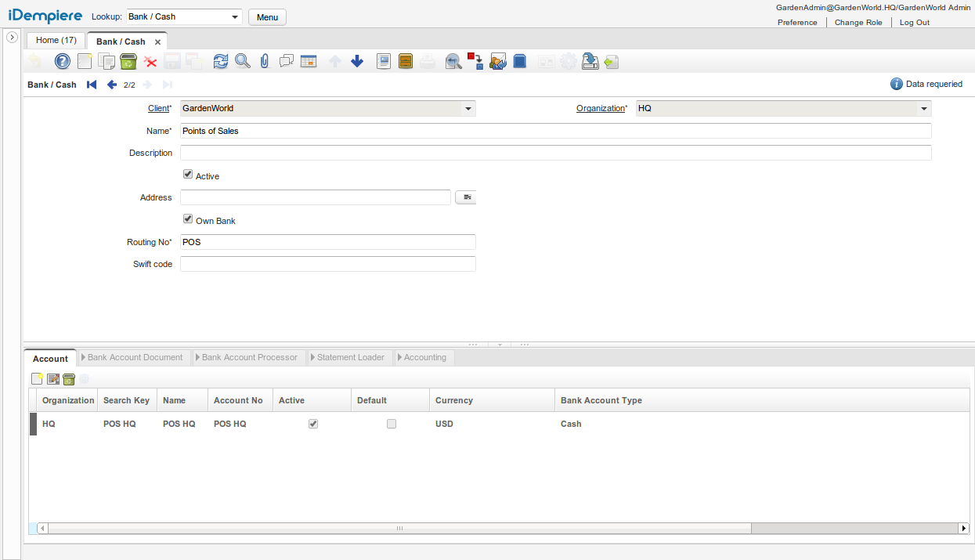Open the Lookup window dropdown
This screenshot has width=975, height=560.
(236, 17)
